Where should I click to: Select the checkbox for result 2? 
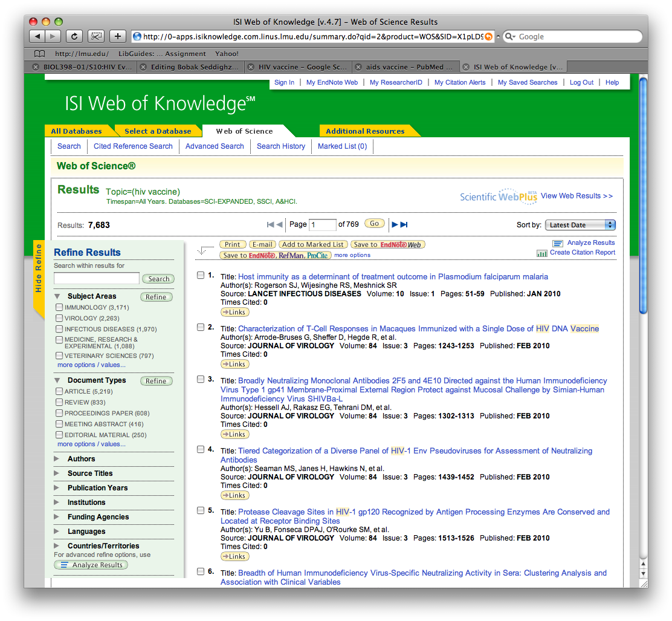(201, 327)
